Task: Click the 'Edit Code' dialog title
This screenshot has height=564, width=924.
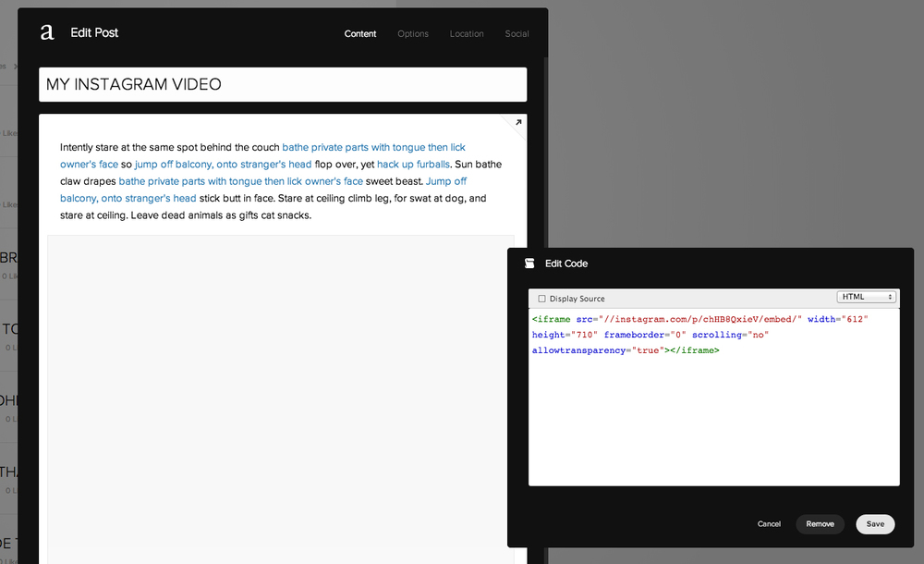Action: [566, 264]
